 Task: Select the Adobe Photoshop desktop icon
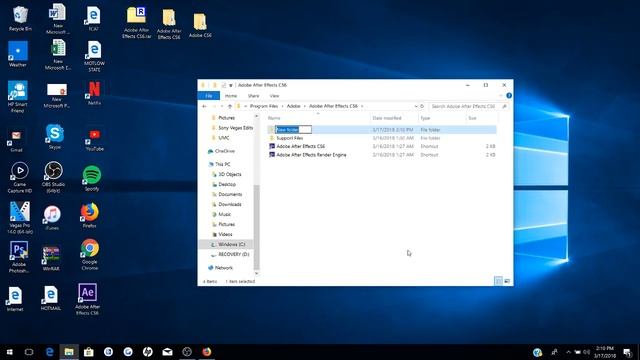coord(19,257)
